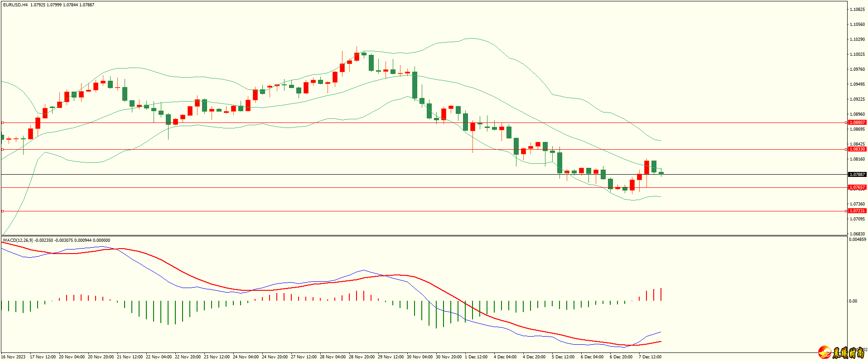Click the 20 Nov 04:00 time label

pyautogui.click(x=72, y=357)
